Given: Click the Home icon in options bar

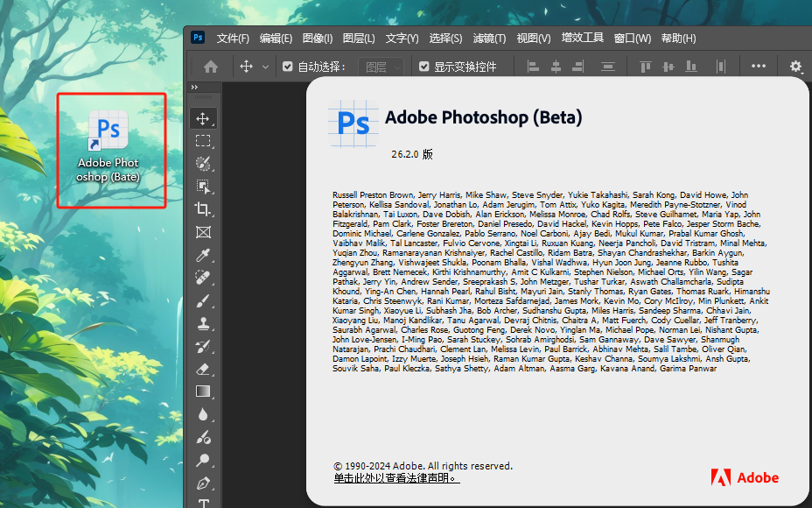Looking at the screenshot, I should (211, 67).
